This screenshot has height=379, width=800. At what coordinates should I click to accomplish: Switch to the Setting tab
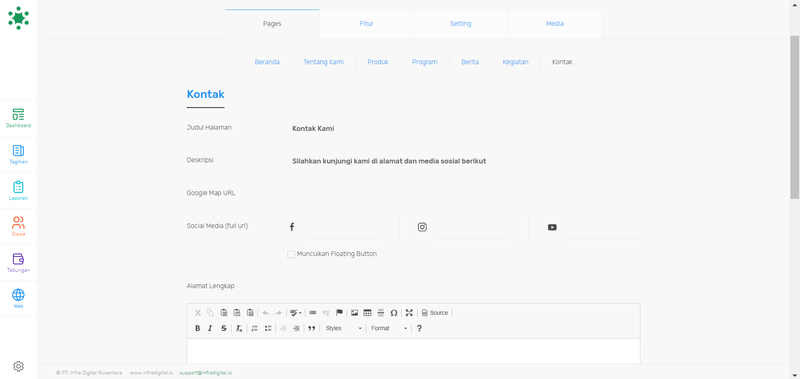(460, 23)
